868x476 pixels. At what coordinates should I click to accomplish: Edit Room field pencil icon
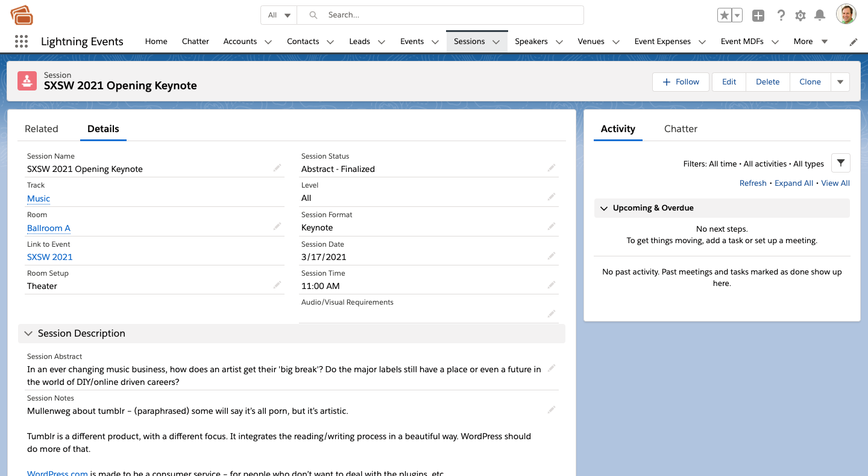277,226
